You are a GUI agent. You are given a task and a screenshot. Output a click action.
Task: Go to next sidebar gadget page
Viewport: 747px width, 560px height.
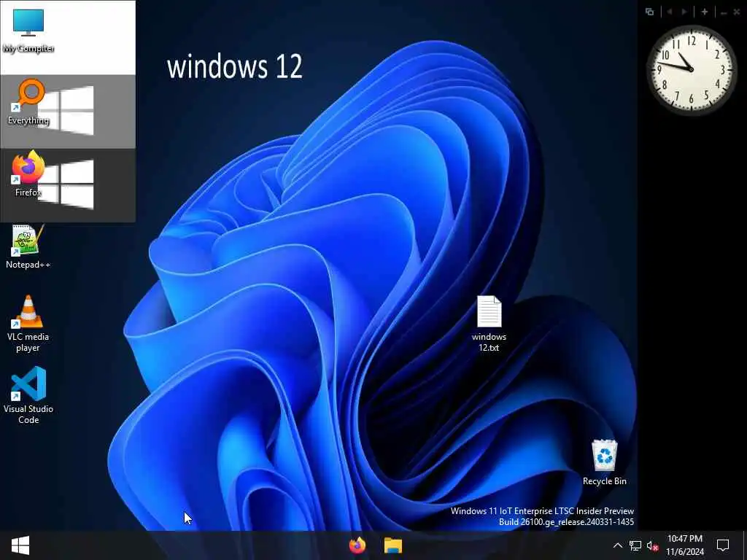click(x=684, y=12)
